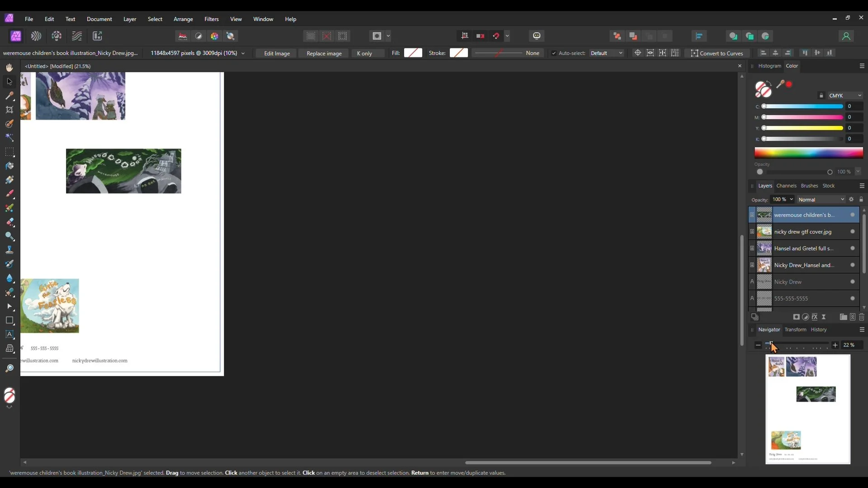
Task: Select the Hand (view) tool
Action: [9, 68]
